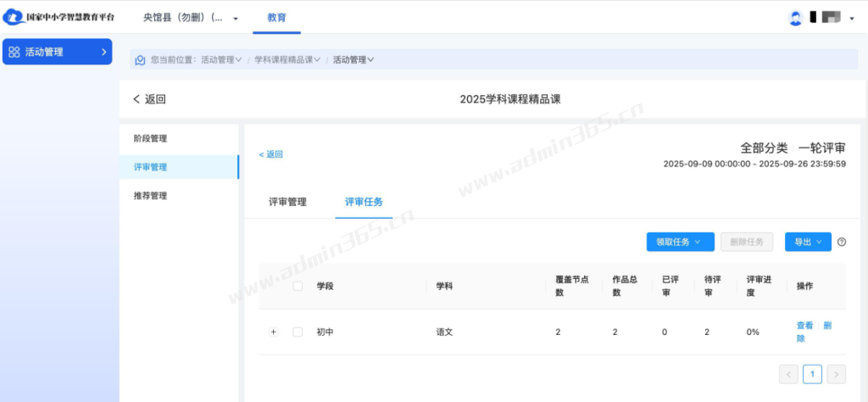Click the platform cloud logo icon
868x402 pixels.
pyautogui.click(x=14, y=17)
